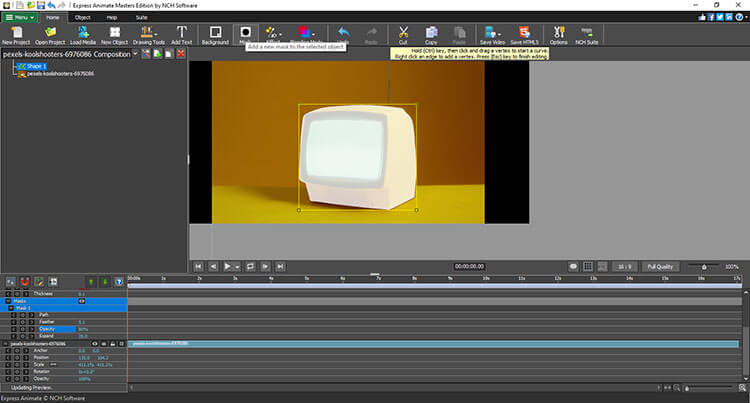750x403 pixels.
Task: Select pexels-koolshooters-6976086 in object tree
Action: 56,74
